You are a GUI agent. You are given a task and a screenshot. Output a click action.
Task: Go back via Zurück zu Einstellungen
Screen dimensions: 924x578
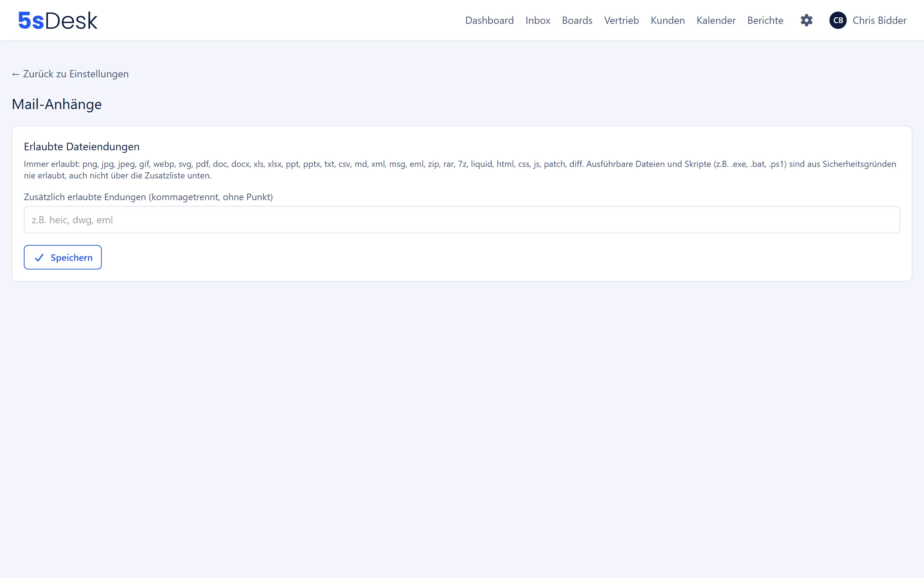click(70, 74)
